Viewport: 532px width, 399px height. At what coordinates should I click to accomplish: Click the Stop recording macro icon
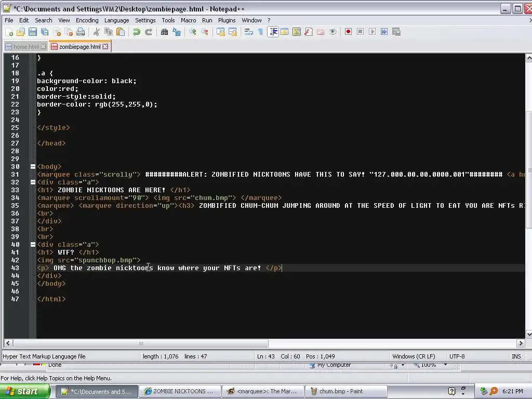[x=361, y=32]
